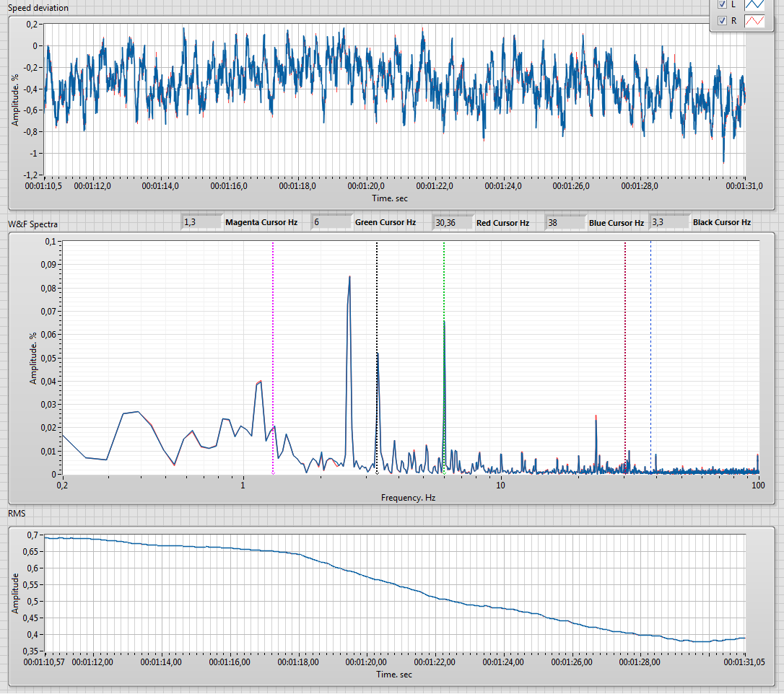Screen dimensions: 784x694
Task: Click the "00:01:31,0" end time tick
Action: (x=744, y=186)
